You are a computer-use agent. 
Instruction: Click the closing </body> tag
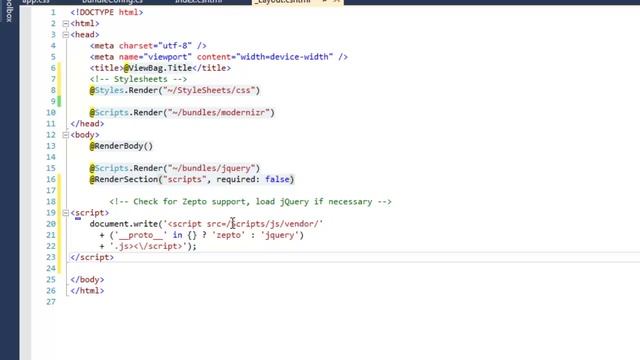coord(87,280)
